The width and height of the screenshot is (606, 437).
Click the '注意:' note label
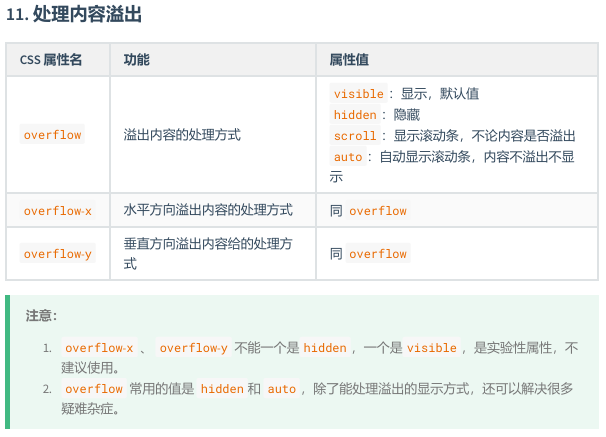(x=41, y=315)
